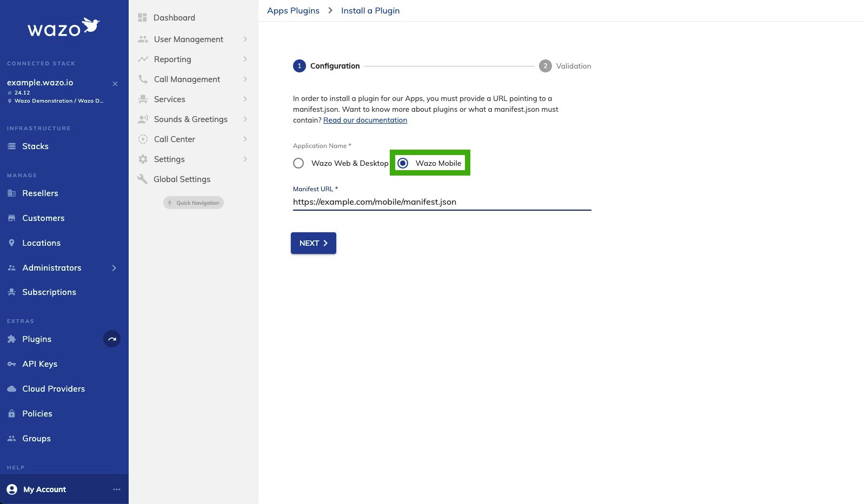The image size is (865, 504).
Task: Click the User Management people icon
Action: point(143,39)
